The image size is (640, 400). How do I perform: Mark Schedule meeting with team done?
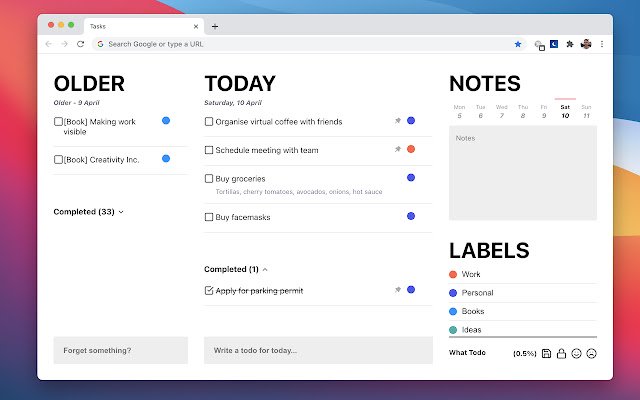tap(209, 150)
